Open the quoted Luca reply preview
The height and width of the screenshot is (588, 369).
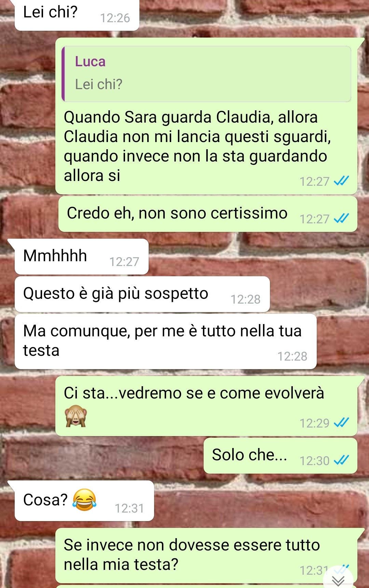point(206,74)
